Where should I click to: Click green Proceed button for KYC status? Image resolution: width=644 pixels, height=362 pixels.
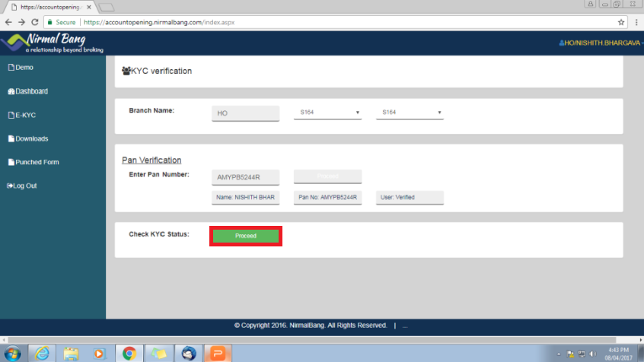246,236
